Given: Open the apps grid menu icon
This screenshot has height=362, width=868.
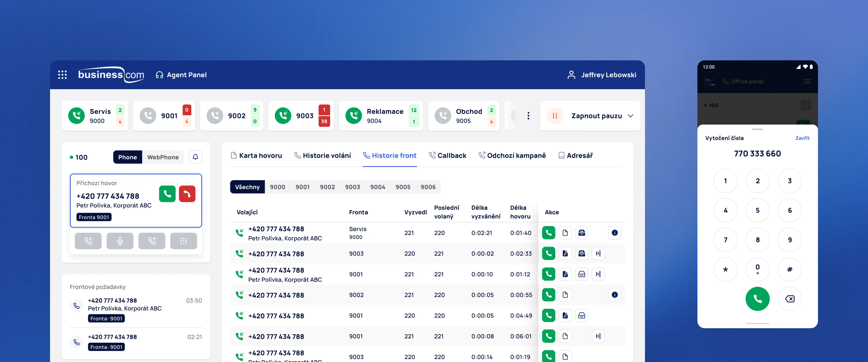Looking at the screenshot, I should pos(62,75).
